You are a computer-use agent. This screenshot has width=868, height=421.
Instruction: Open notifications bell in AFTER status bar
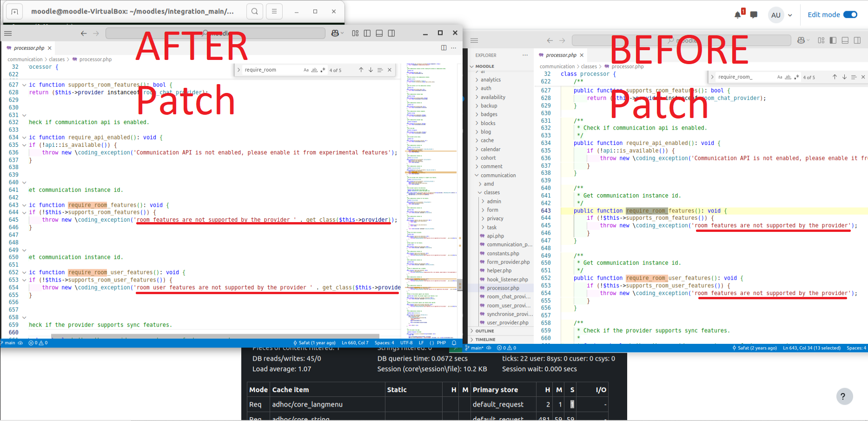454,343
